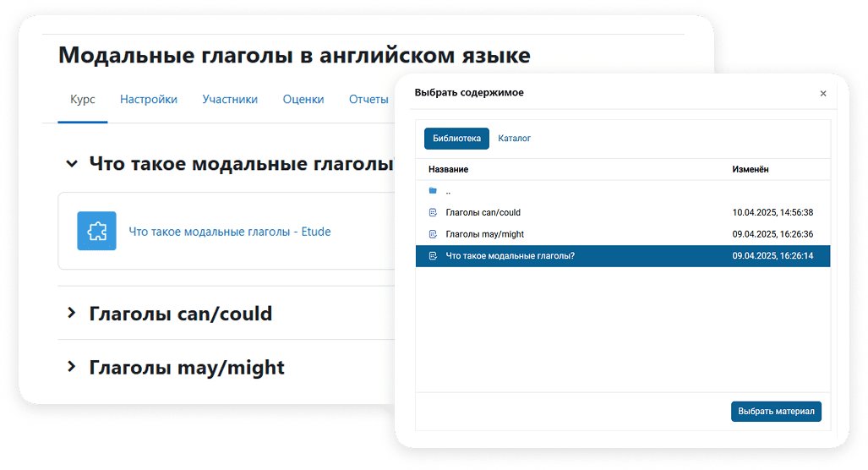The image size is (868, 470).
Task: Switch to the Каталог tab
Action: pyautogui.click(x=514, y=139)
